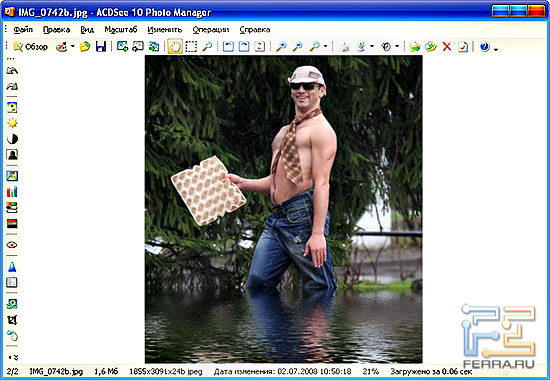Save the image with the floppy disk icon

(x=101, y=47)
